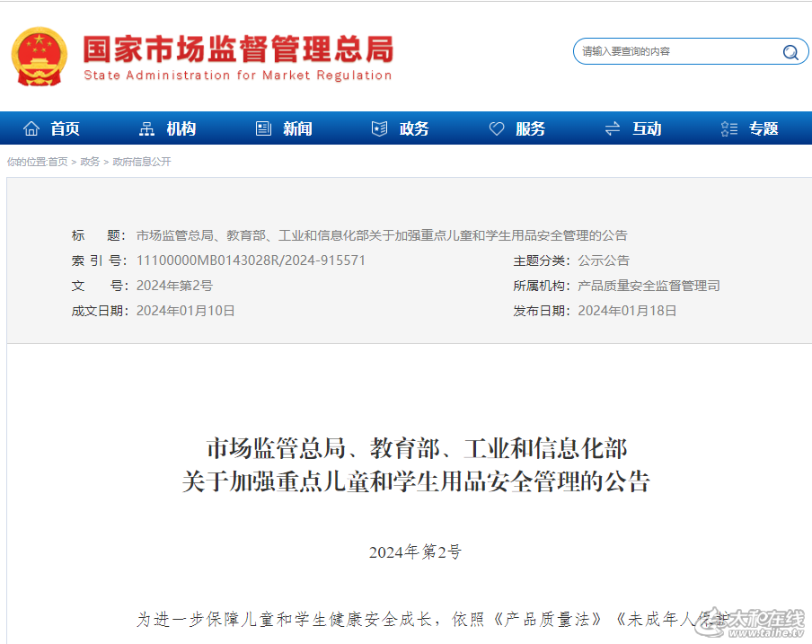Click the 主题分类 value 公示公告
812x644 pixels.
click(x=604, y=260)
